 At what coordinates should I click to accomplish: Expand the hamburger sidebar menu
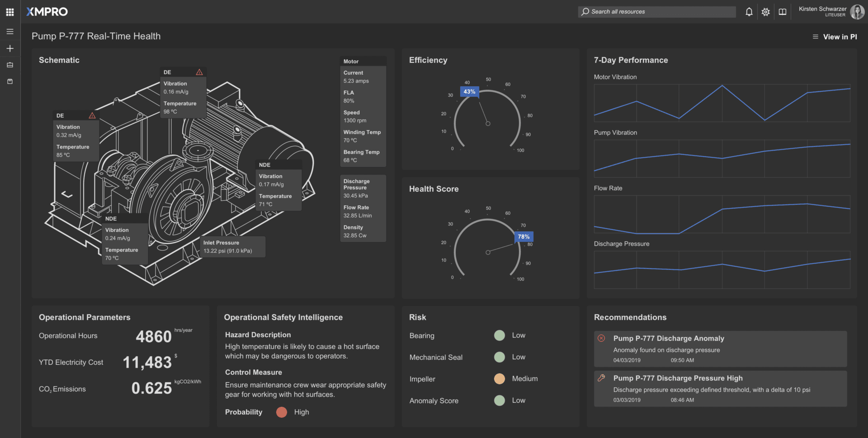tap(10, 32)
